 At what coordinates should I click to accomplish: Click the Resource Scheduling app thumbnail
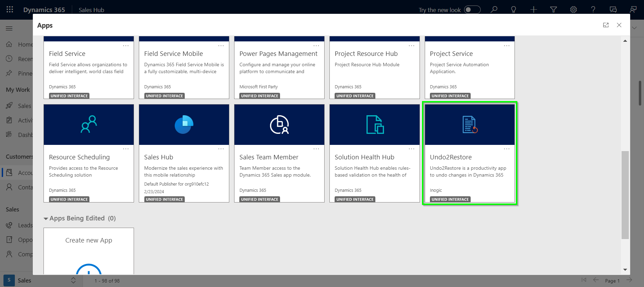tap(89, 125)
